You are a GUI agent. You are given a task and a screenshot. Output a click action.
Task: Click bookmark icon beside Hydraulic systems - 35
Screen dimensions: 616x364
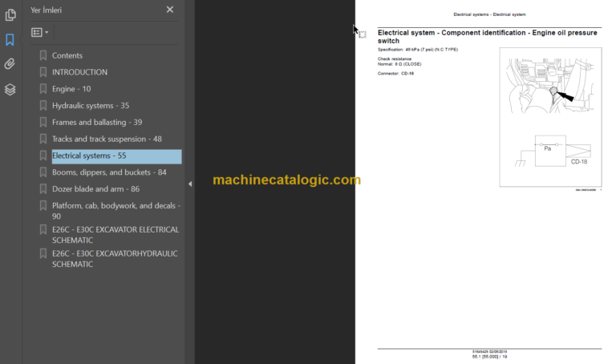coord(43,106)
